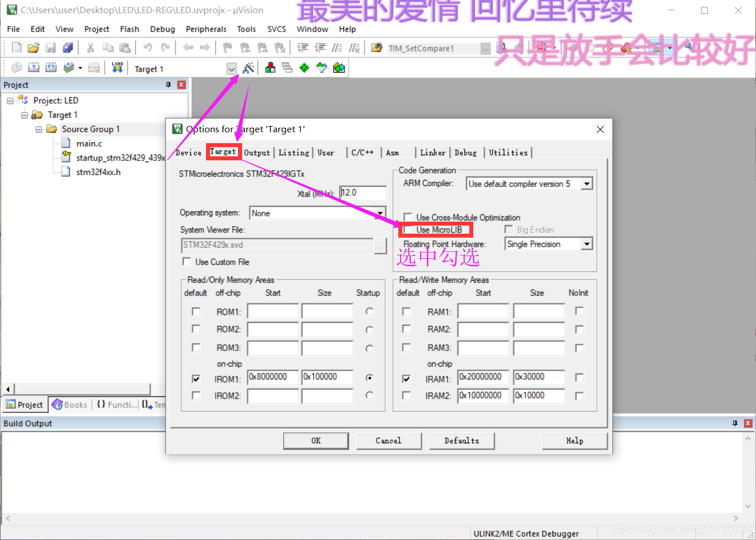
Task: Switch to the Output tab in options dialog
Action: [x=257, y=153]
